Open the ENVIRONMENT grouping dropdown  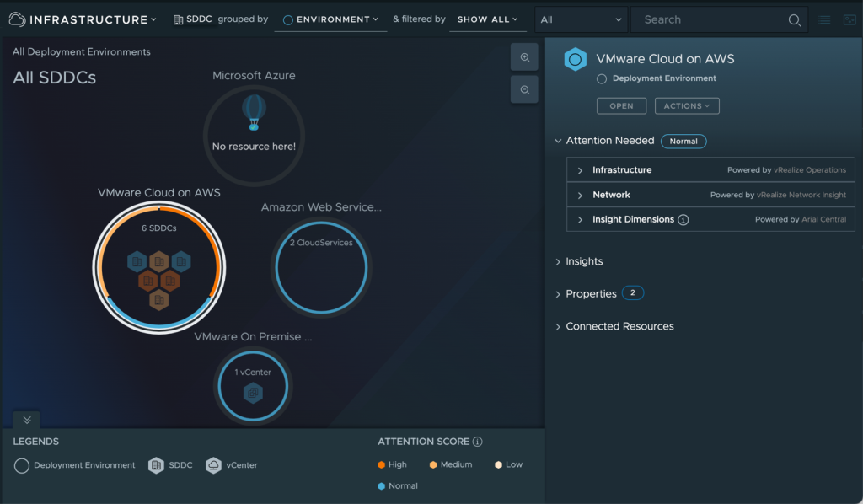(330, 19)
